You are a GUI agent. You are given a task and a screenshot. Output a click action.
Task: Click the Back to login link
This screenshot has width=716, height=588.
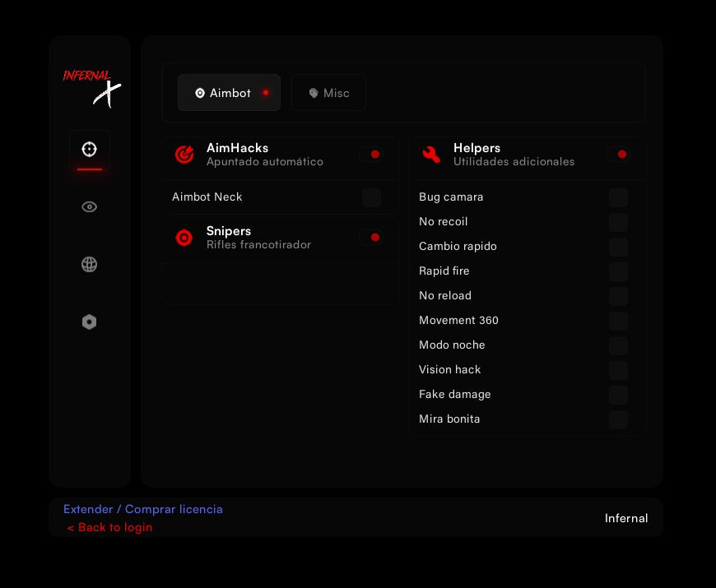109,527
